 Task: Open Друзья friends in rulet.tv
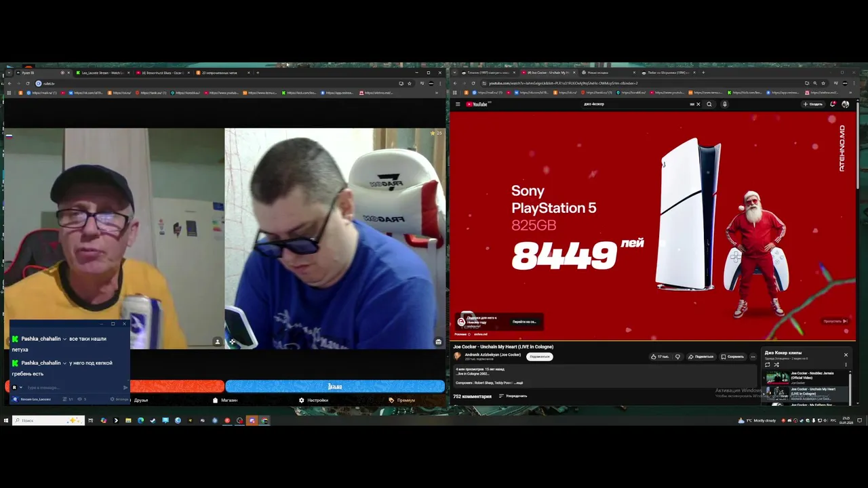coord(140,400)
